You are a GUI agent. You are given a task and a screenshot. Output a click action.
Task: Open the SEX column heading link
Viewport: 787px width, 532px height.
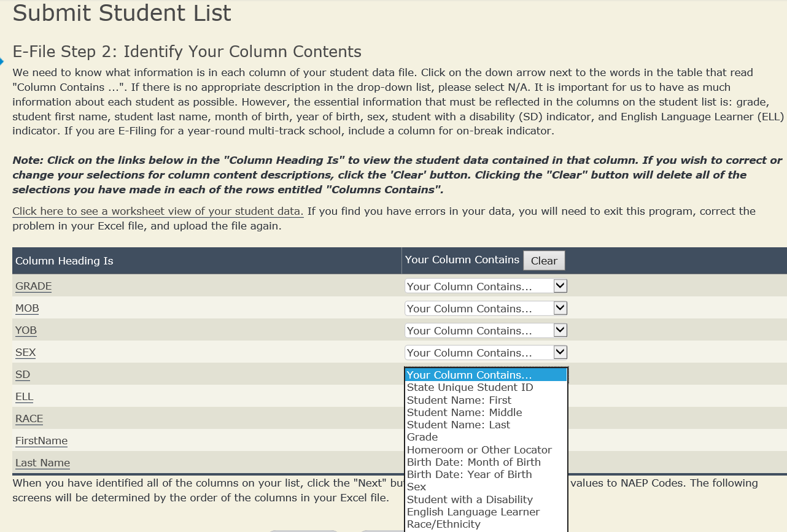coord(26,353)
